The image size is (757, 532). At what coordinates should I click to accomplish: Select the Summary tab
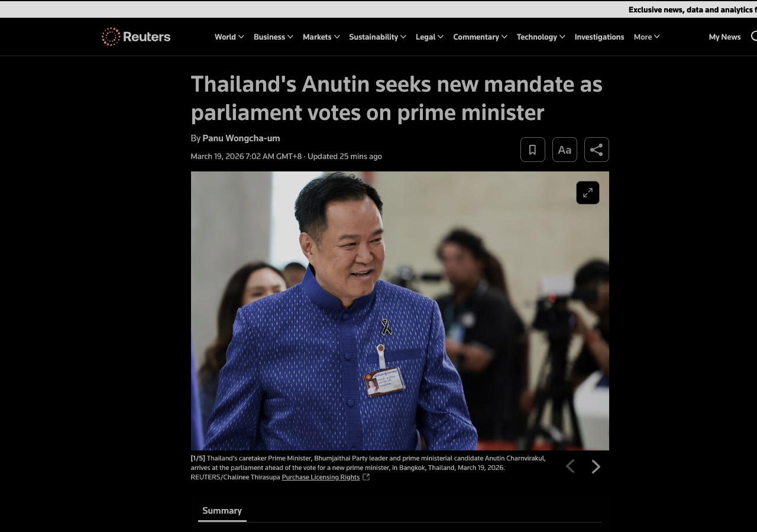[222, 511]
